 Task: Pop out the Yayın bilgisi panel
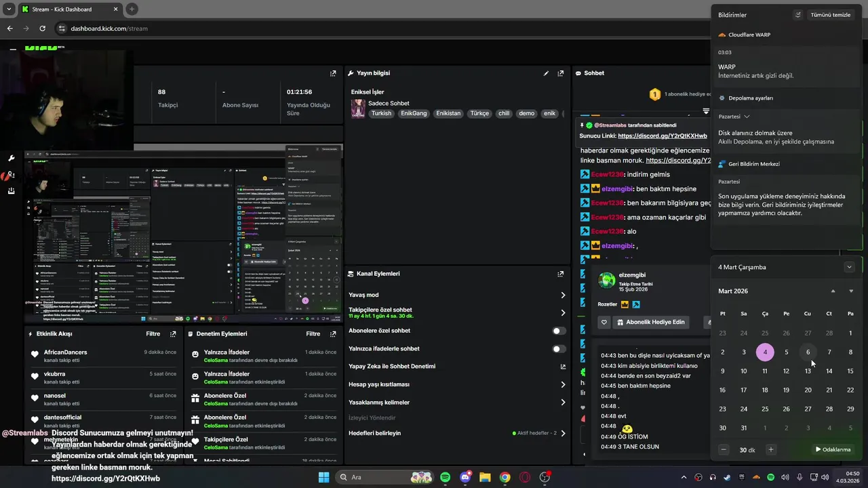coord(560,73)
